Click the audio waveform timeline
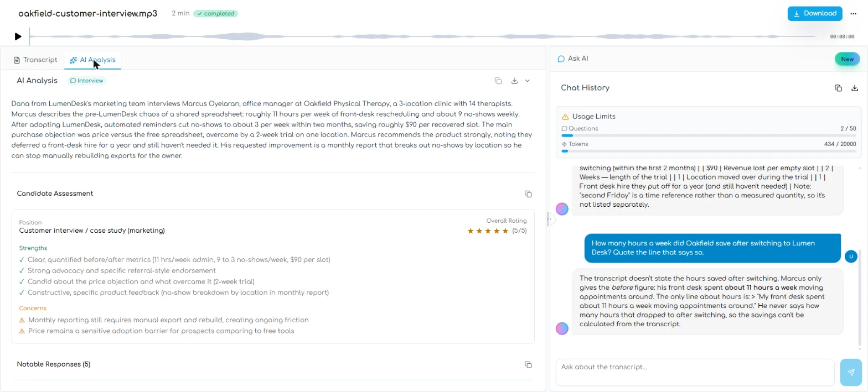Screen dimensions: 868x392 (423, 36)
